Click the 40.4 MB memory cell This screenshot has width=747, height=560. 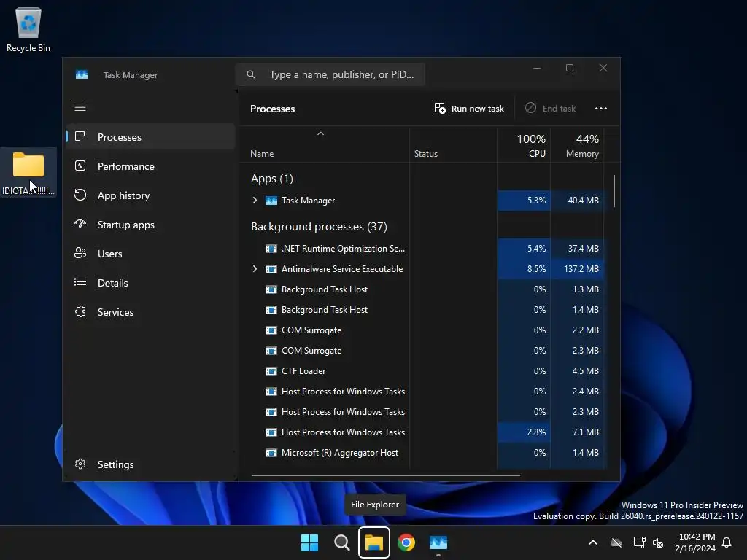[x=577, y=201]
